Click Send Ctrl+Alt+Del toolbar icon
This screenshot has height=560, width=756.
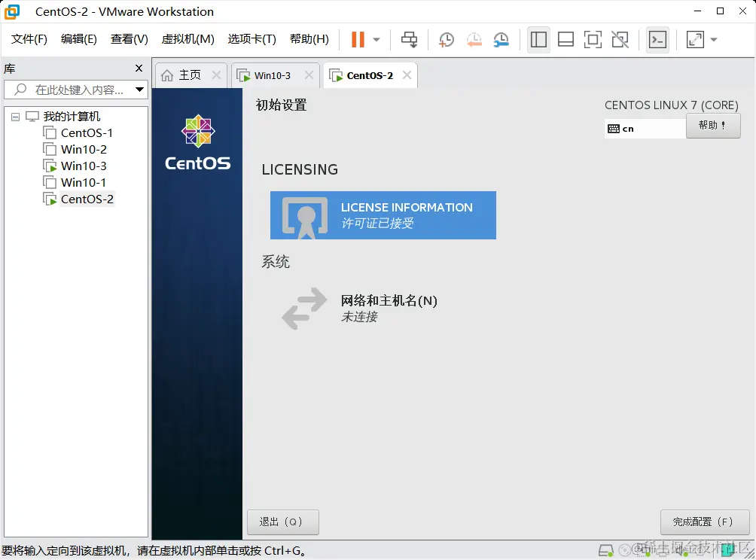pyautogui.click(x=410, y=40)
